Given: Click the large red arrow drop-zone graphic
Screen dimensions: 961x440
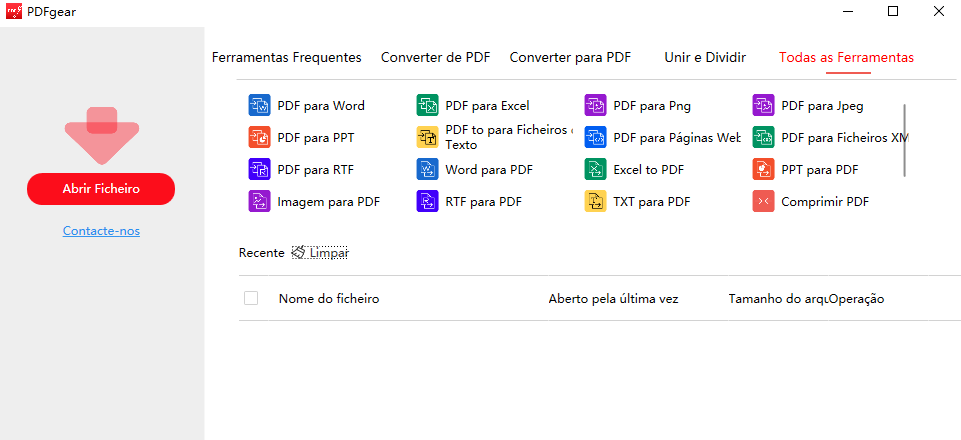Looking at the screenshot, I should [x=102, y=135].
